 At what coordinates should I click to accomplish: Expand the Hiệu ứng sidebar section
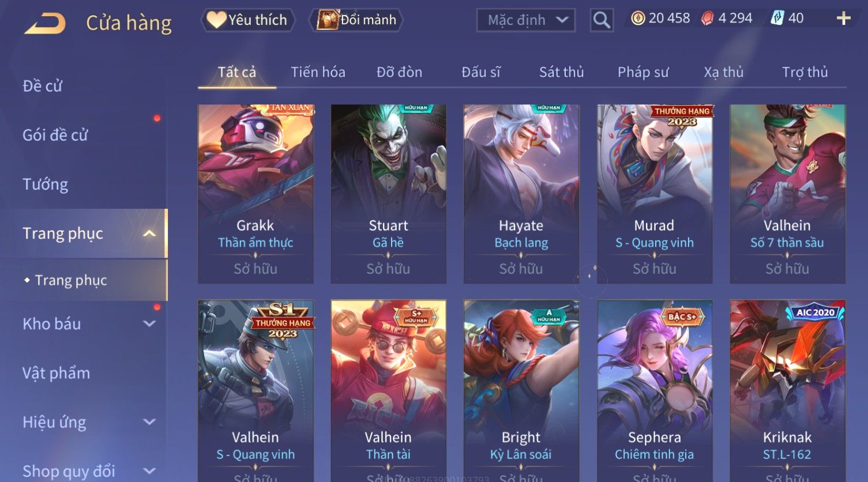[x=149, y=422]
